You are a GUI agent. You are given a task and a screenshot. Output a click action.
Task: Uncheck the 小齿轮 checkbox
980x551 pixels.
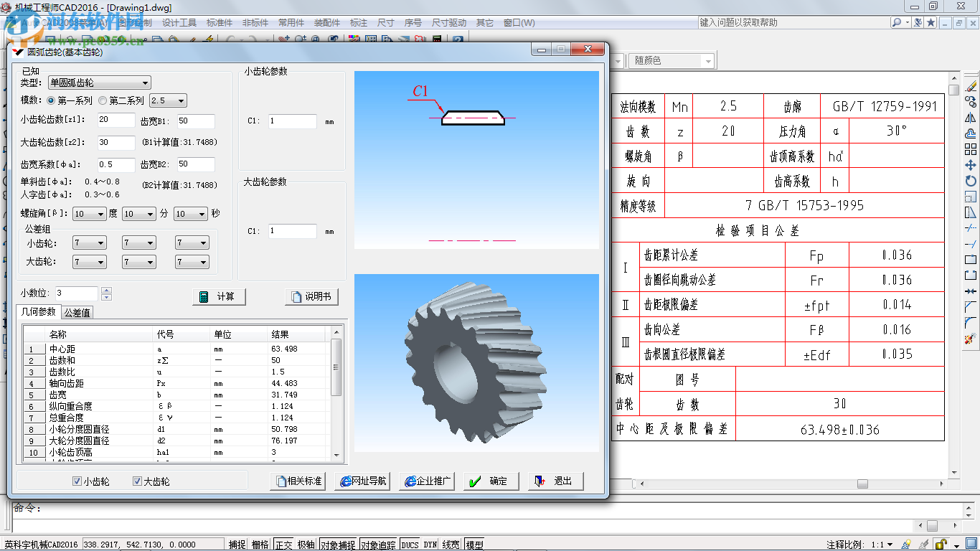pos(77,481)
